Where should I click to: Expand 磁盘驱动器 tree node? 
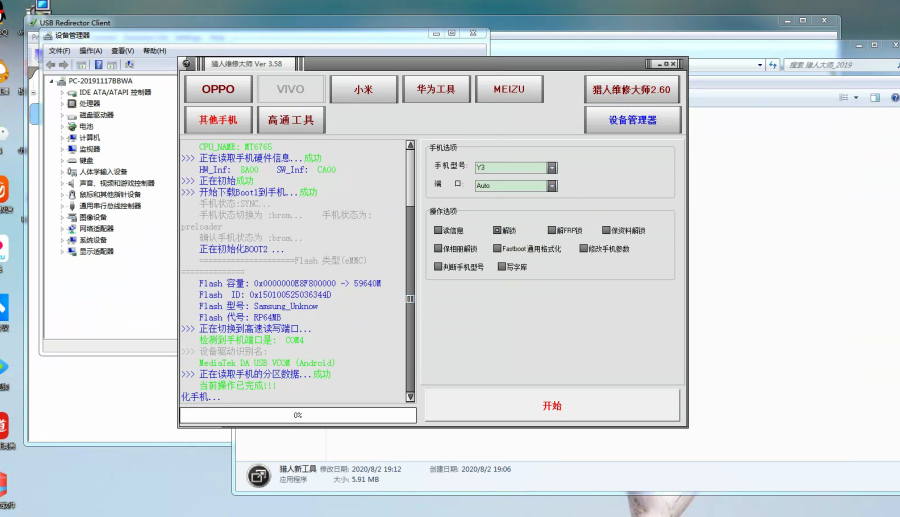(63, 115)
